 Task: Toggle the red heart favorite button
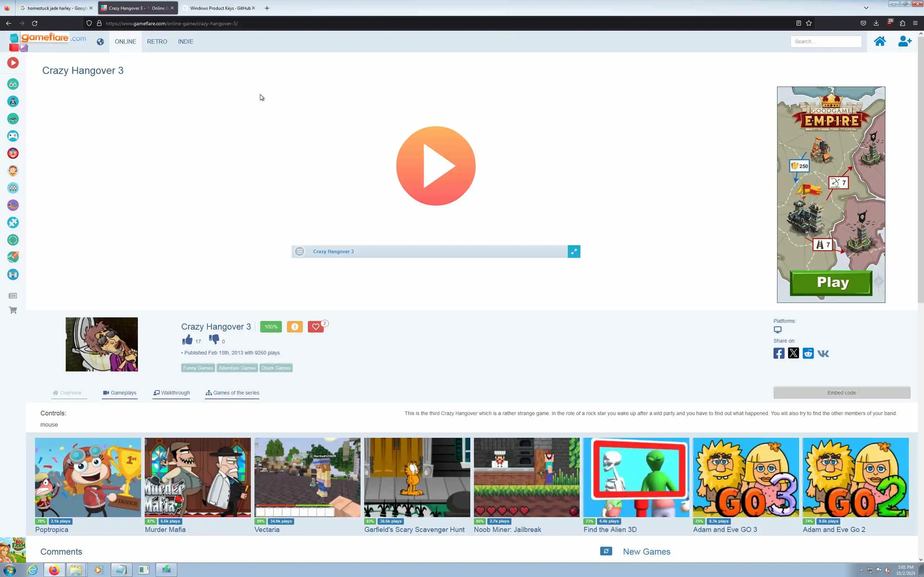coord(315,327)
